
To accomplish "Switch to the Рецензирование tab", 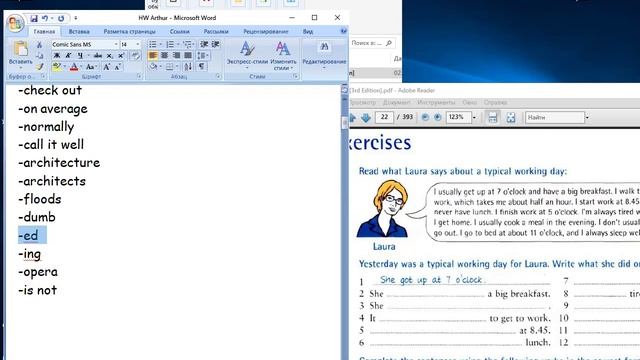I will tap(266, 31).
